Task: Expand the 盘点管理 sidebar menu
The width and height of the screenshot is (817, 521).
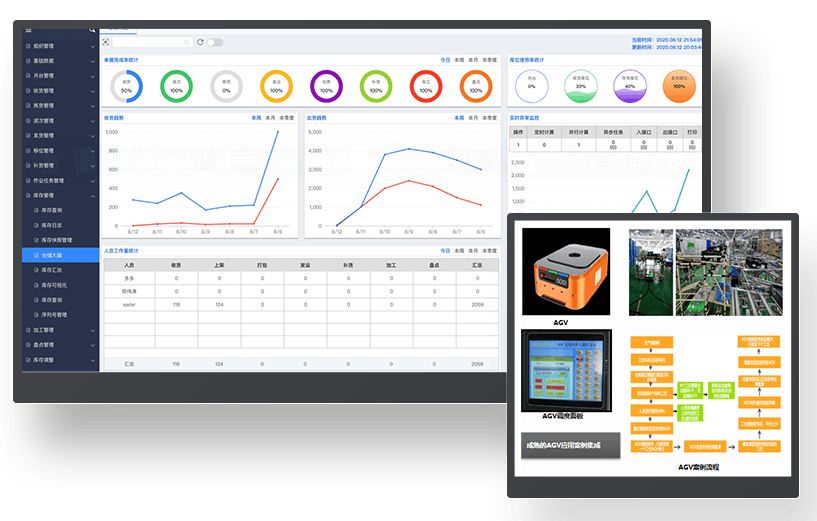Action: point(62,343)
